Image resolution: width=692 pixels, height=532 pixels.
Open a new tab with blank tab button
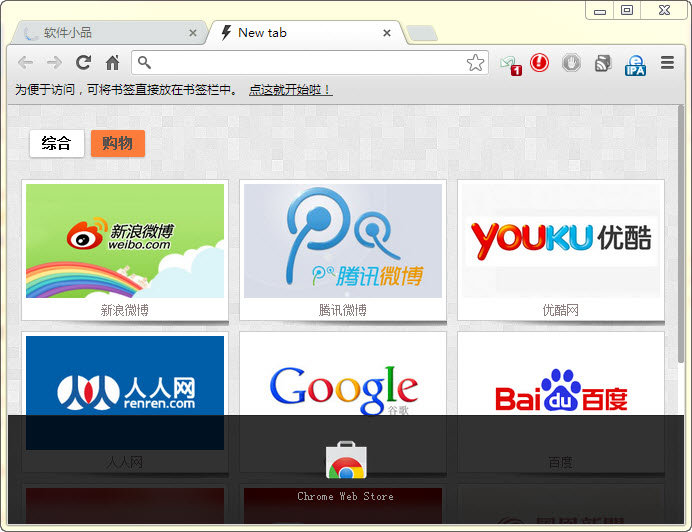[x=422, y=34]
